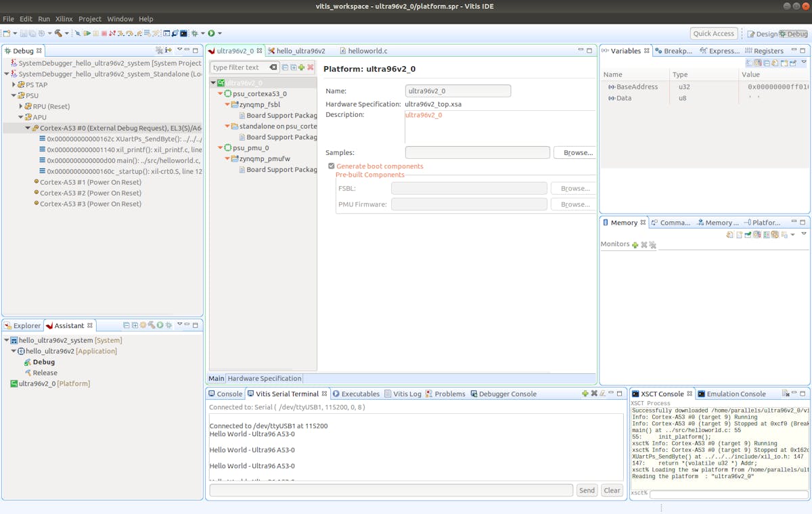The width and height of the screenshot is (812, 514).
Task: Collapse the psu_pmu_0 tree node
Action: coord(220,147)
